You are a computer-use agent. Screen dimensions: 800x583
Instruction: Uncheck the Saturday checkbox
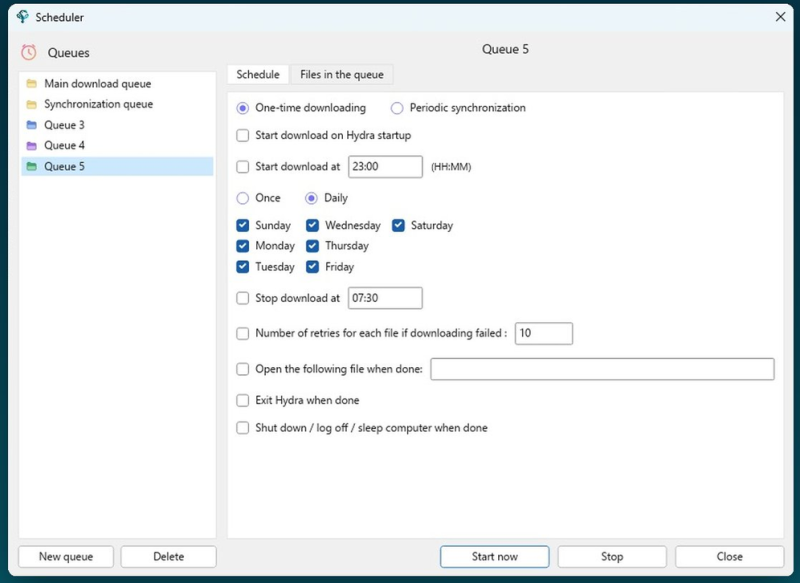tap(398, 225)
